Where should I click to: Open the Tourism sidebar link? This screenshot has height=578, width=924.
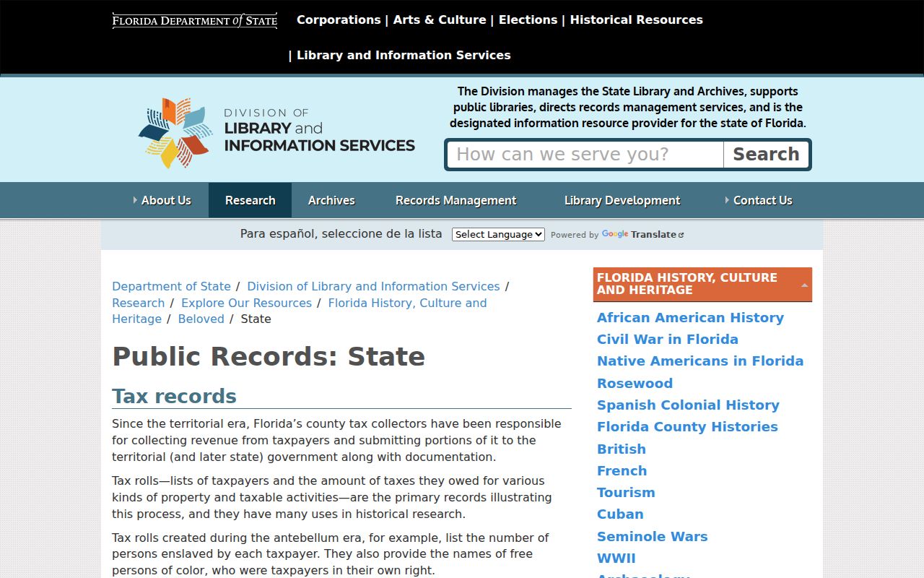pos(626,492)
